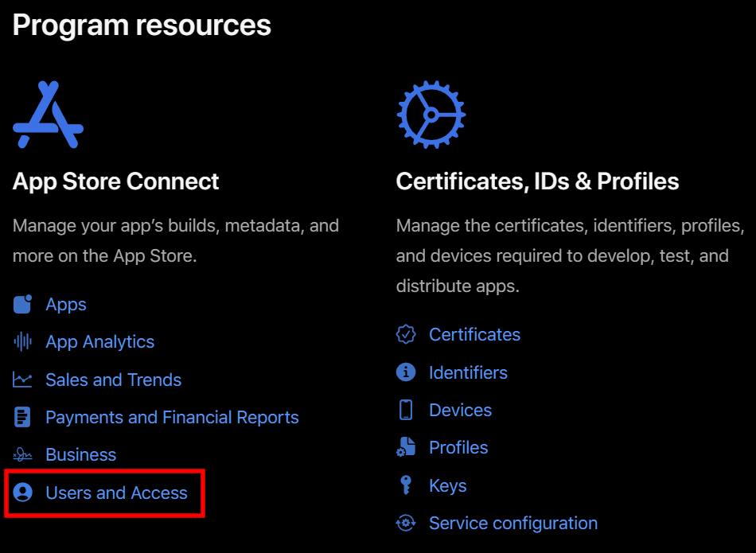Click the Service configuration gear icon
This screenshot has width=756, height=553.
coord(406,523)
